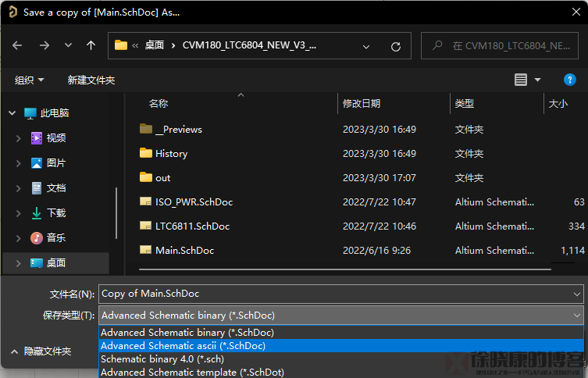This screenshot has width=588, height=378.
Task: Click 新建文件夹 to create a folder
Action: click(91, 80)
